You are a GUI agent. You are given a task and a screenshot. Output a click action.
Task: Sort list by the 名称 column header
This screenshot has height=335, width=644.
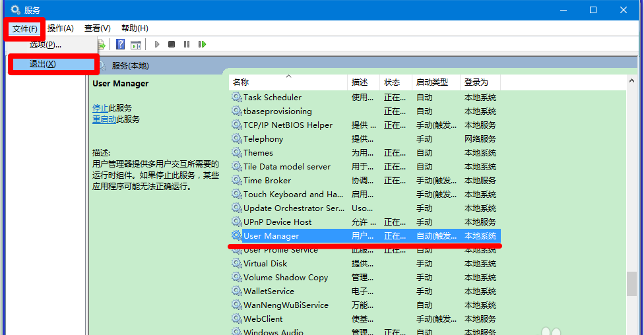coord(288,82)
